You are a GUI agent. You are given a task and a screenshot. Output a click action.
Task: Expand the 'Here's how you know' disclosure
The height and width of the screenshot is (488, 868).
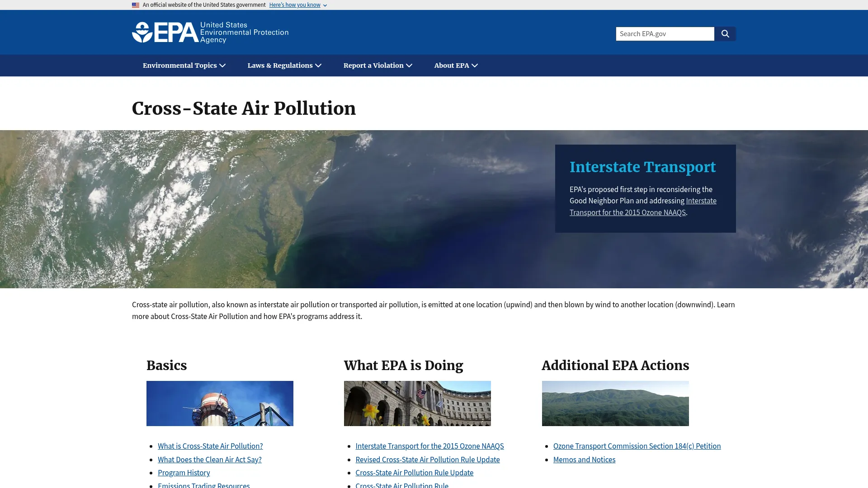coord(298,5)
